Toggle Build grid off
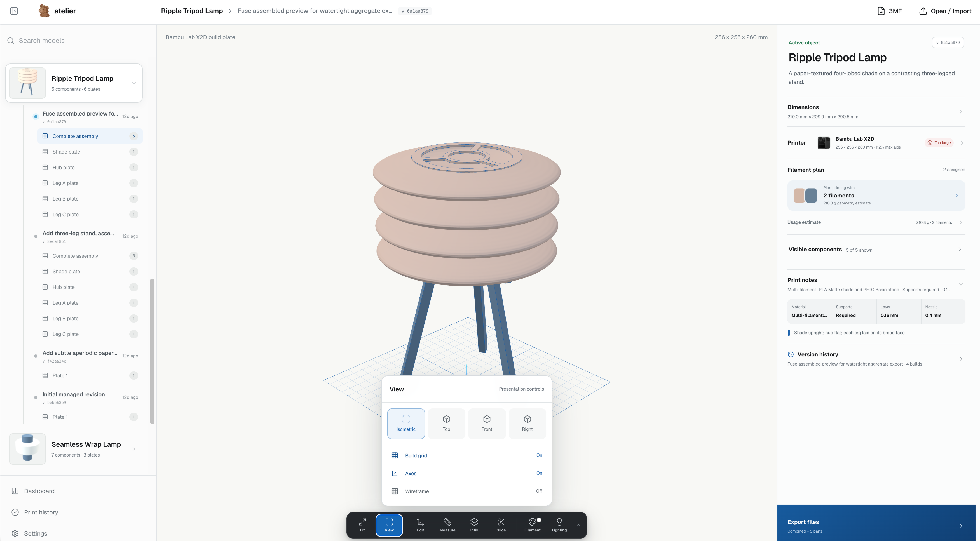The width and height of the screenshot is (980, 541). click(x=467, y=455)
